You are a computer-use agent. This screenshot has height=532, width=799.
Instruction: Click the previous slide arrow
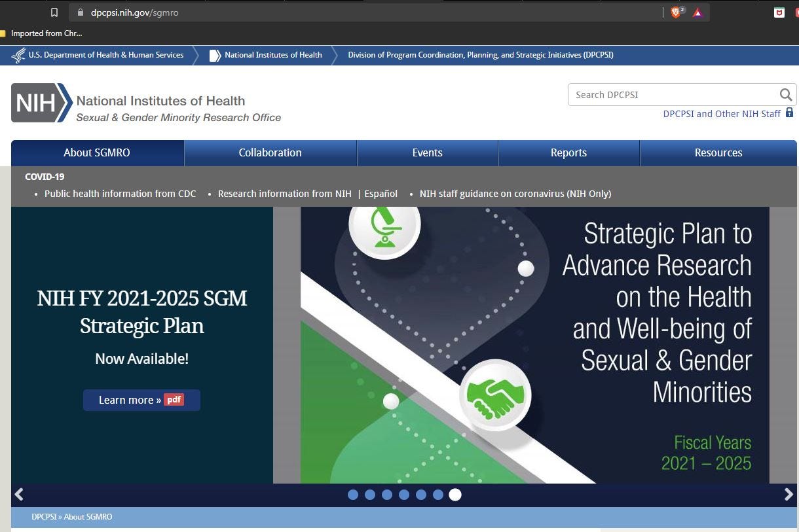point(19,495)
